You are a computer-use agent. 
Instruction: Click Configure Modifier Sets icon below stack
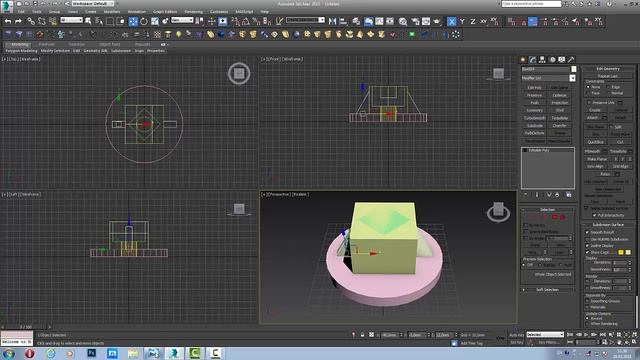[x=569, y=195]
